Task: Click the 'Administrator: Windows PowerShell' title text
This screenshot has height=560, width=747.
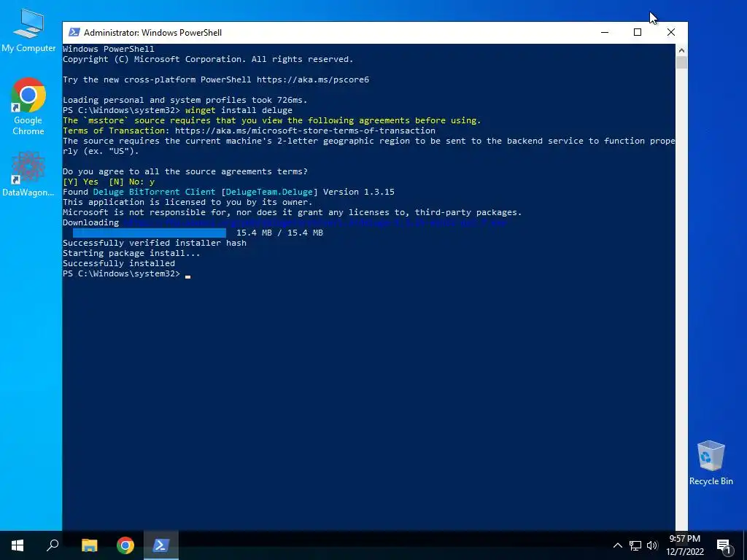Action: tap(152, 32)
